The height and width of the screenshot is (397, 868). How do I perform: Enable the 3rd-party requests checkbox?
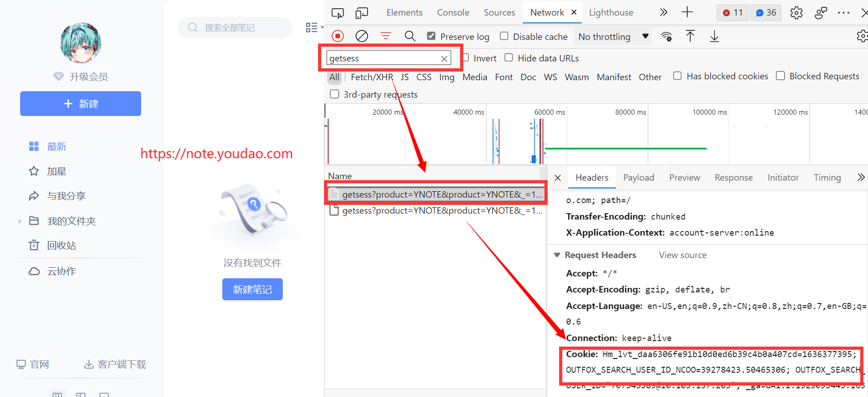click(x=335, y=94)
